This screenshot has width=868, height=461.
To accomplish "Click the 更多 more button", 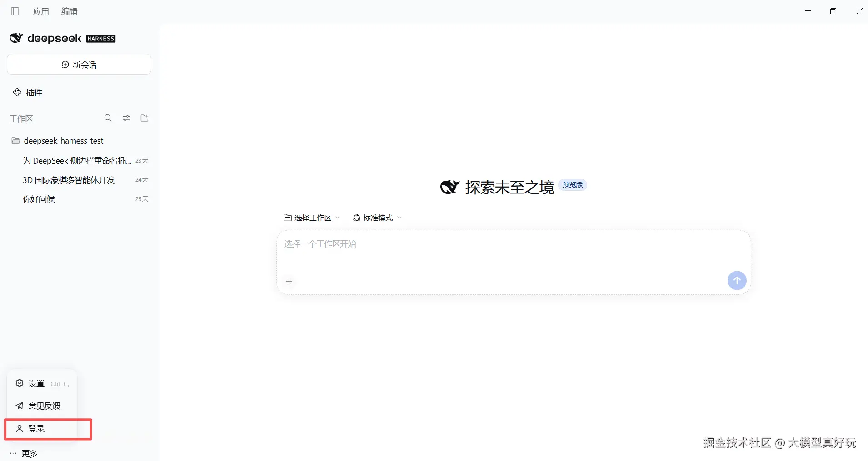I will 24,453.
